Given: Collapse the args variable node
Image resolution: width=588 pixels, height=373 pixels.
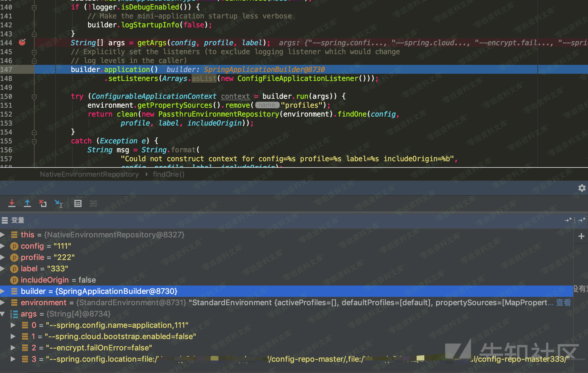Looking at the screenshot, I should [x=3, y=314].
